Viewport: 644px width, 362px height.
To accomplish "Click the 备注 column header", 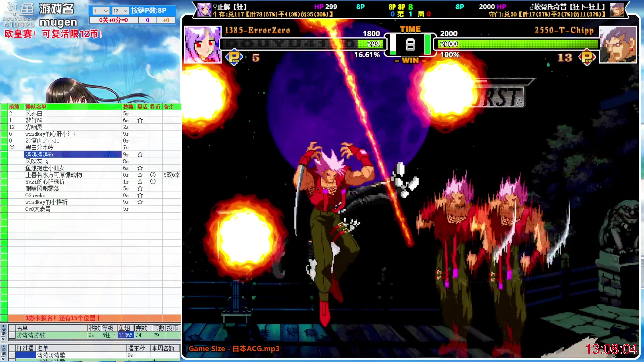I will pyautogui.click(x=172, y=107).
